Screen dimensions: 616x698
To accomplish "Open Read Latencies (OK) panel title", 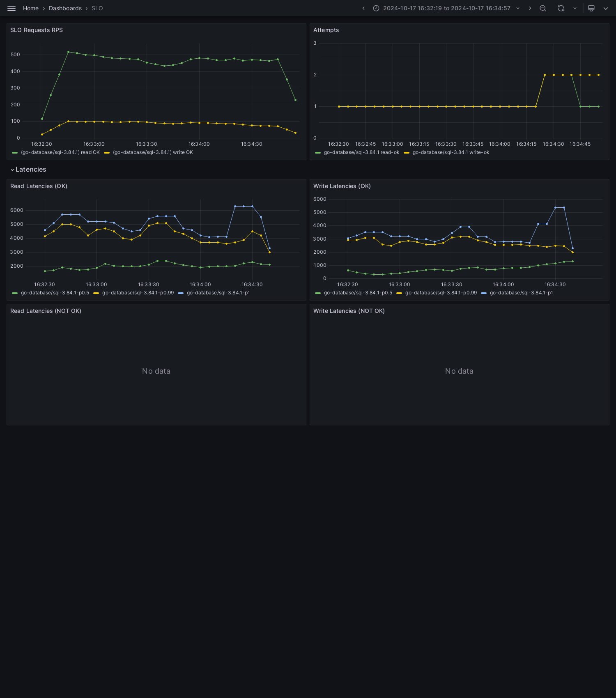I will coord(39,186).
